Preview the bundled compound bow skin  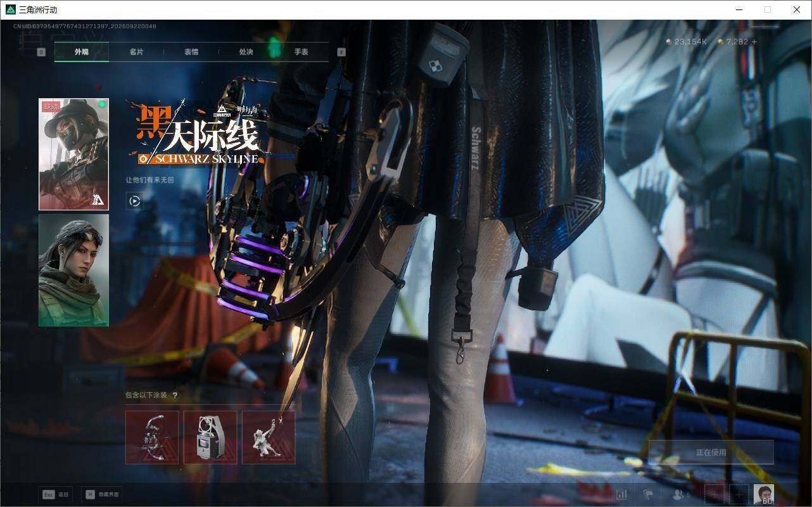152,437
